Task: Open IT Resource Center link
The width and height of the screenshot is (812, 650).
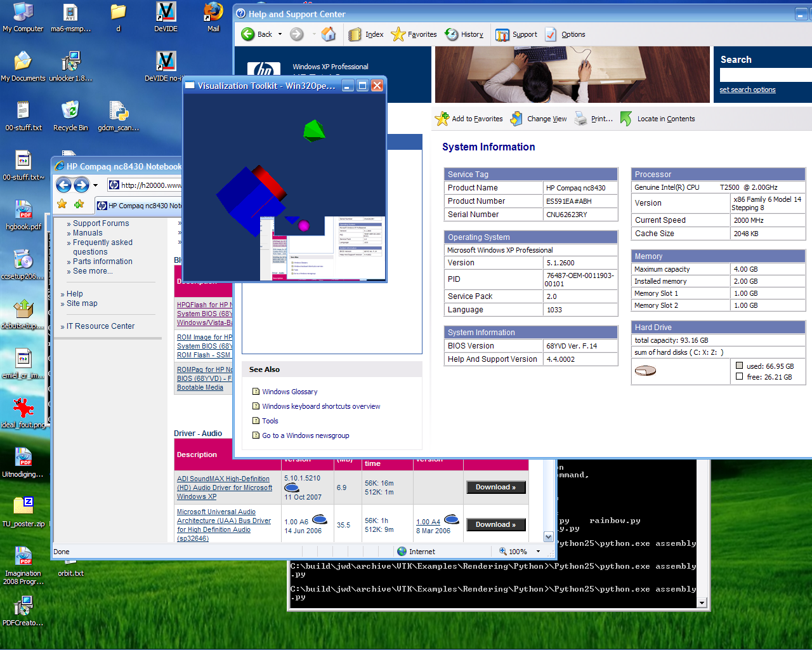Action: [x=100, y=326]
